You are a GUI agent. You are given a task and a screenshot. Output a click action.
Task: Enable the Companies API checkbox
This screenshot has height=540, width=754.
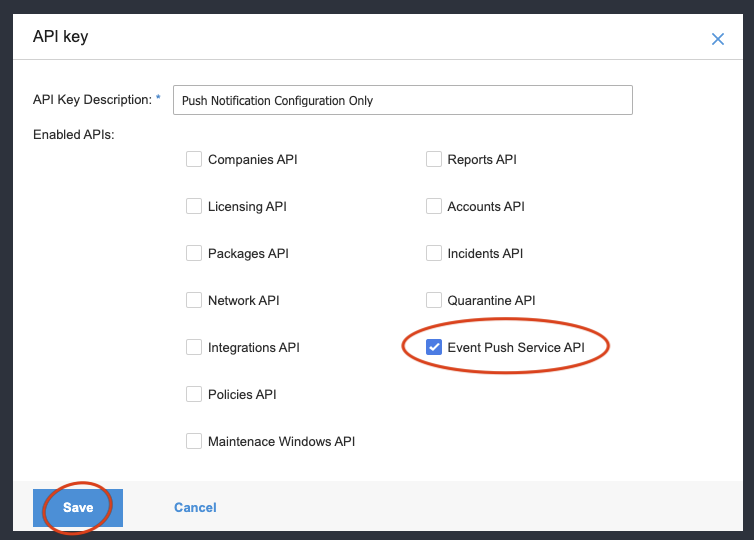point(194,159)
